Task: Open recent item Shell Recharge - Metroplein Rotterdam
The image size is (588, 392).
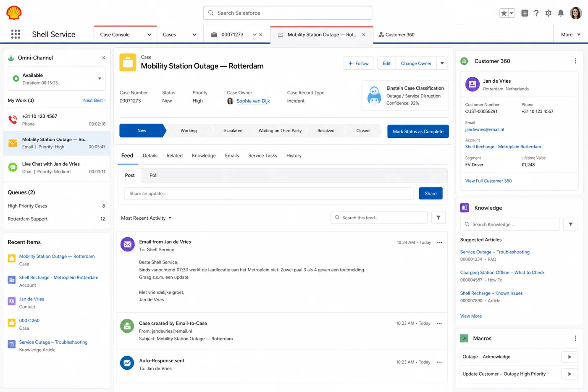Action: point(58,277)
